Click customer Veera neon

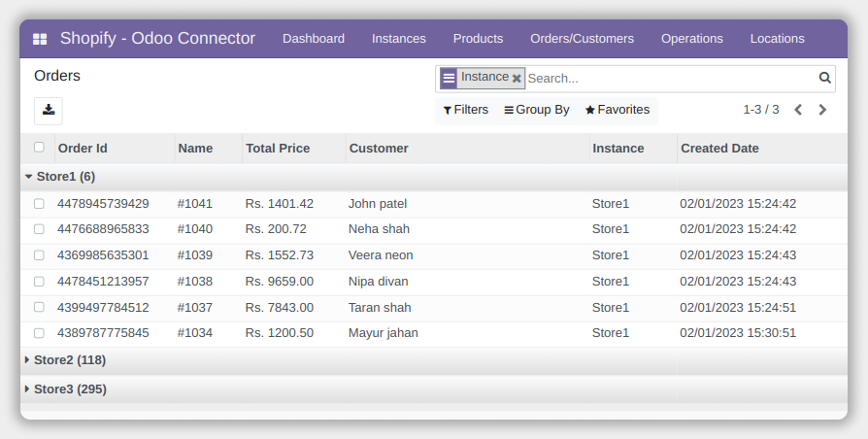[381, 255]
